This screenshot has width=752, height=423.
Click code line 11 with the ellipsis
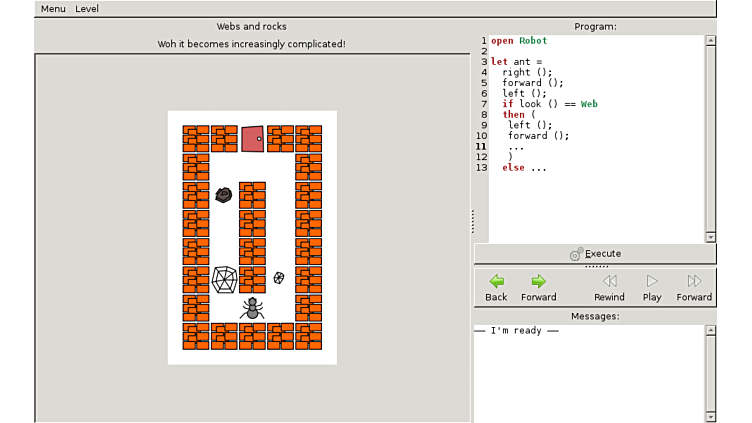[x=516, y=147]
